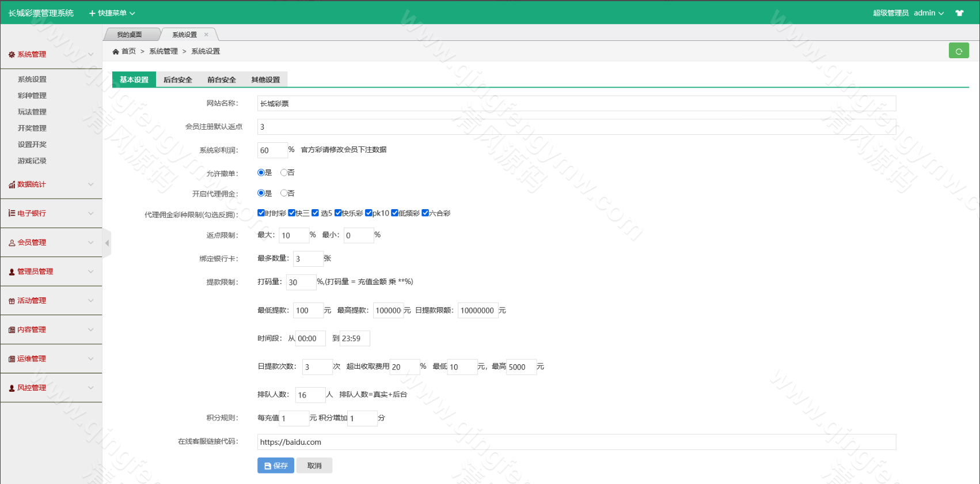Select 否 for 开启代理佣金
Viewport: 980px width, 484px height.
(x=284, y=193)
